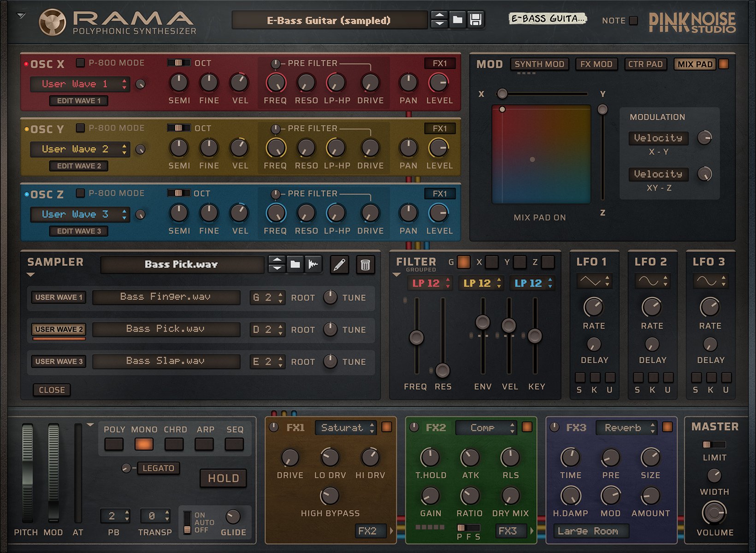Click the NOTE icon in the header

634,20
